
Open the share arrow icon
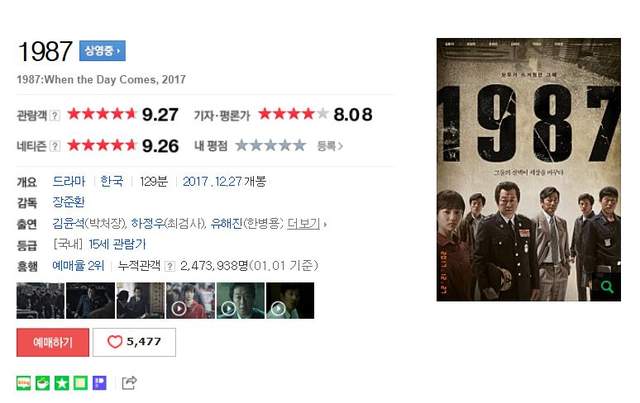pyautogui.click(x=129, y=383)
